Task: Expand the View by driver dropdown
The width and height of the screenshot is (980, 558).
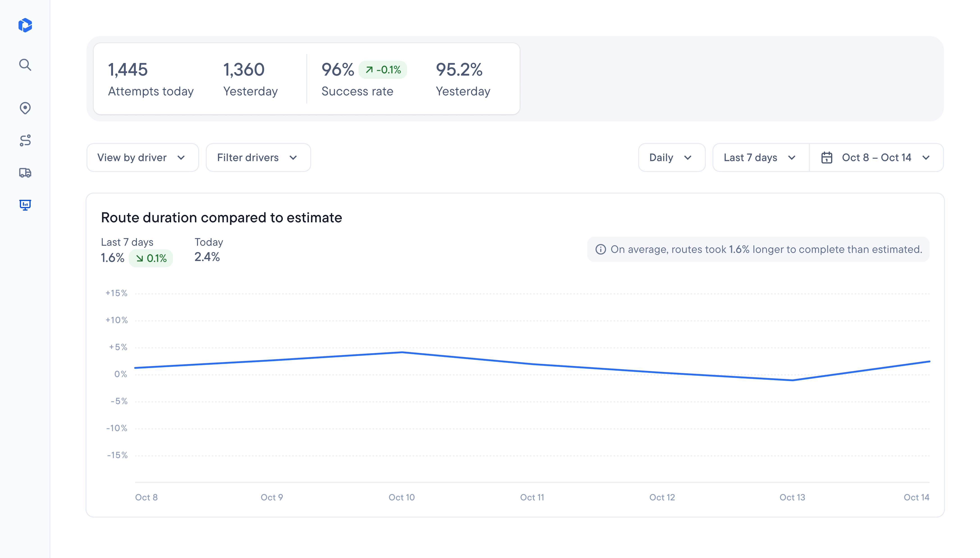Action: coord(143,157)
